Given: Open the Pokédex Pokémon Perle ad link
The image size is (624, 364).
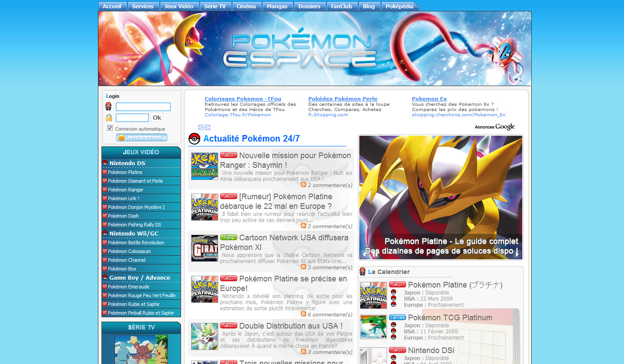Looking at the screenshot, I should (x=343, y=99).
